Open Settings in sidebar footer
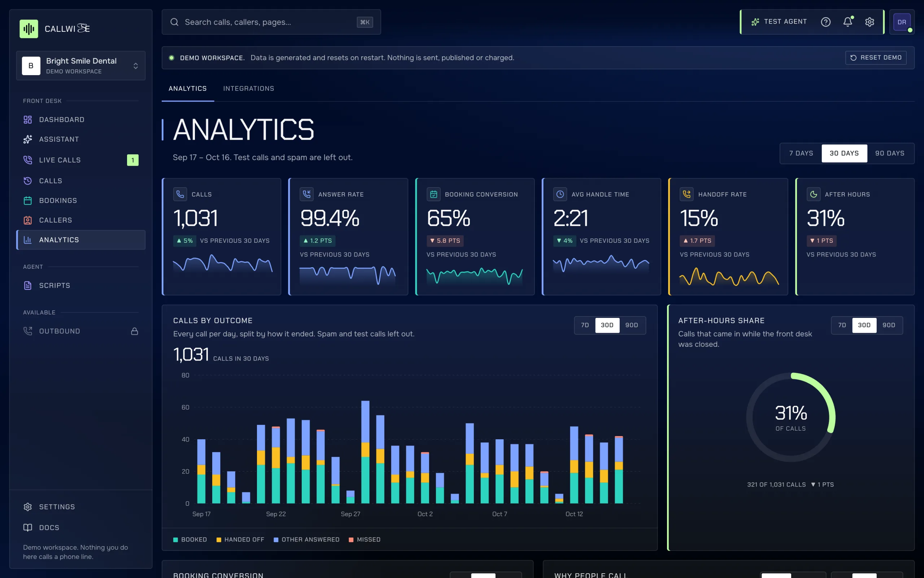This screenshot has width=924, height=578. point(80,507)
